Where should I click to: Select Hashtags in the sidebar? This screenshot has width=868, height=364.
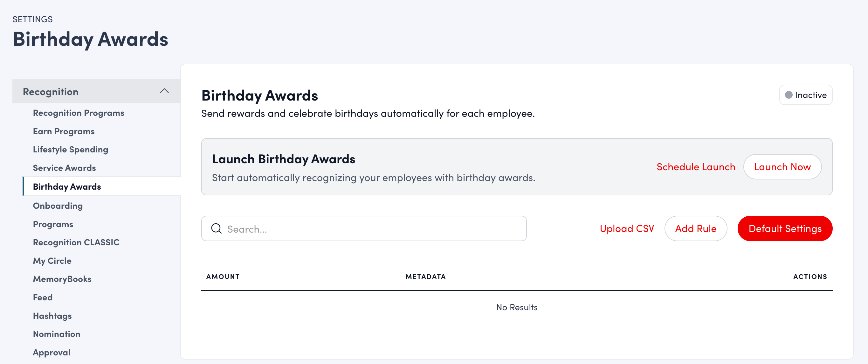pos(52,316)
